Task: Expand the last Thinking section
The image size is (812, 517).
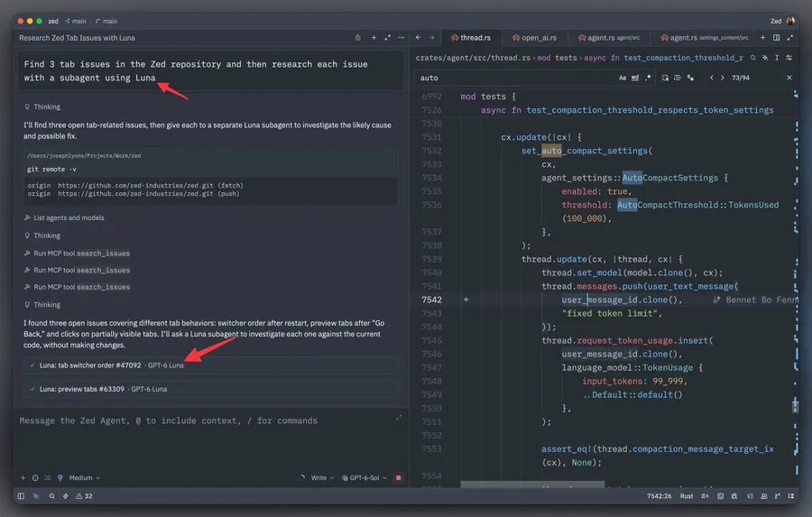Action: (42, 305)
